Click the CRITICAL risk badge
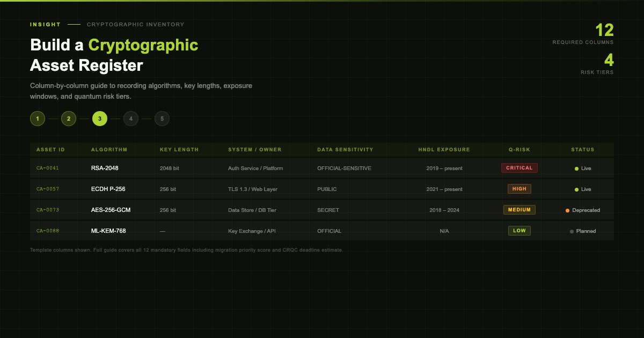 (x=519, y=168)
